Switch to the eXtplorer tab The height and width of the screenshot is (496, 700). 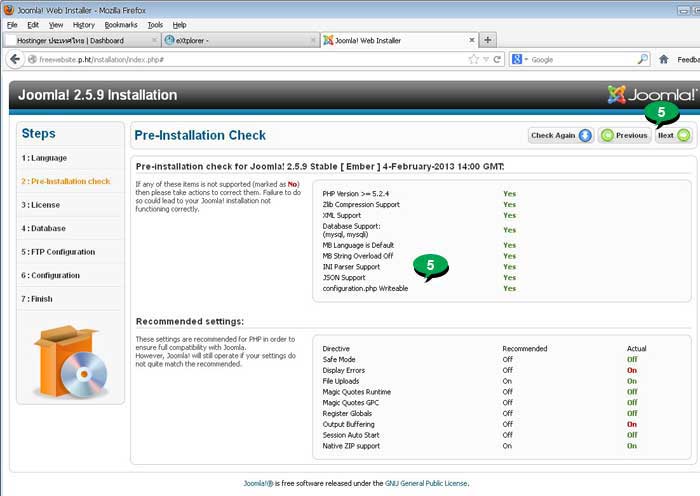240,40
